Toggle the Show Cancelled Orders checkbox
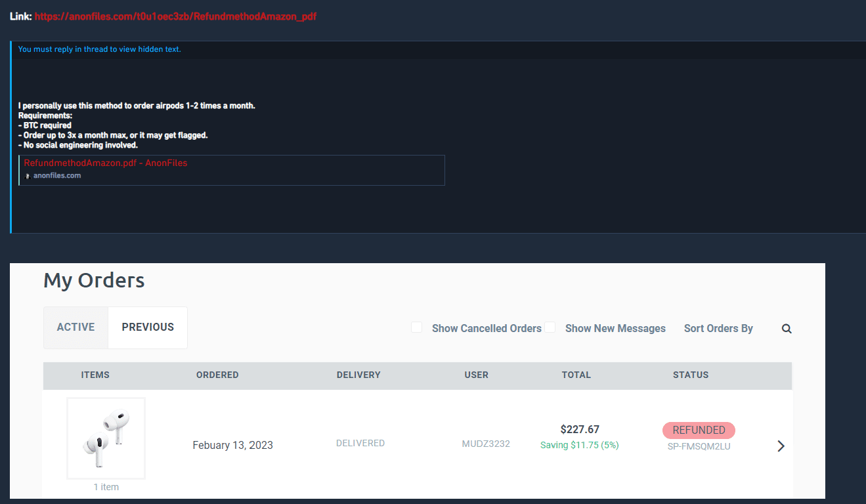 click(416, 327)
